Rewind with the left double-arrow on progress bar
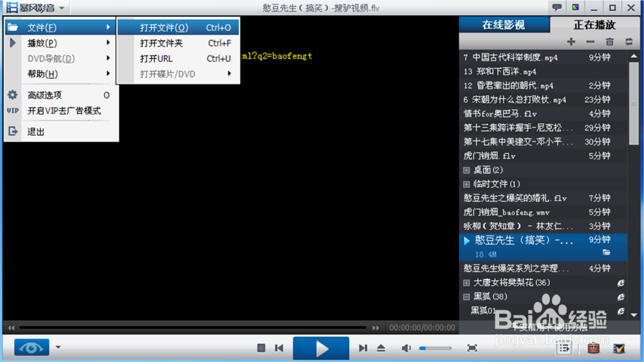Image resolution: width=644 pixels, height=362 pixels. tap(11, 327)
